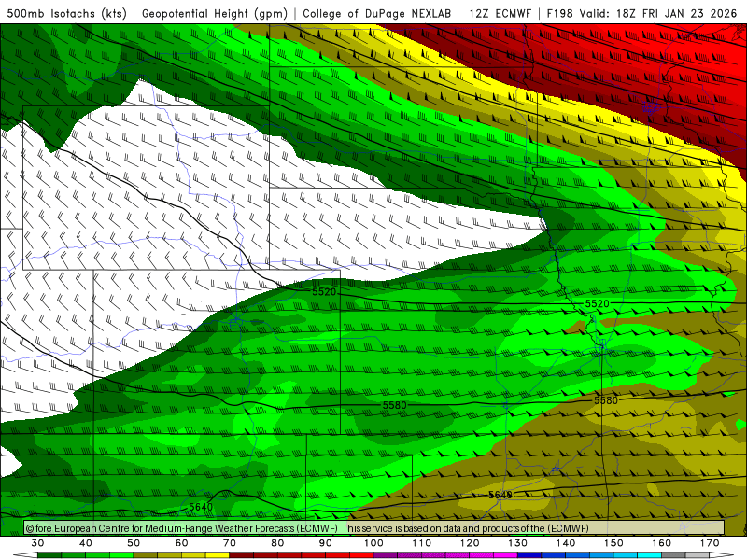This screenshot has height=560, width=747.
Task: Click the '12Z ECMWF' model run label
Action: coord(500,13)
